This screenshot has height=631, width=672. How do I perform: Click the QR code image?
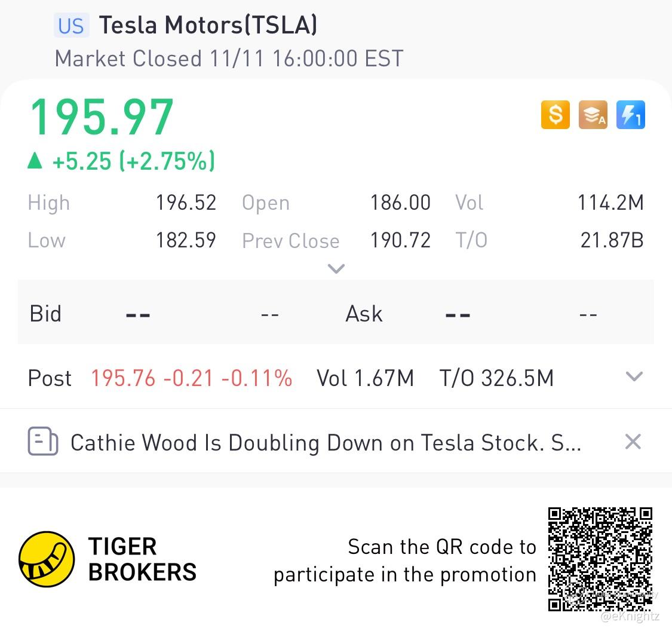pyautogui.click(x=600, y=559)
